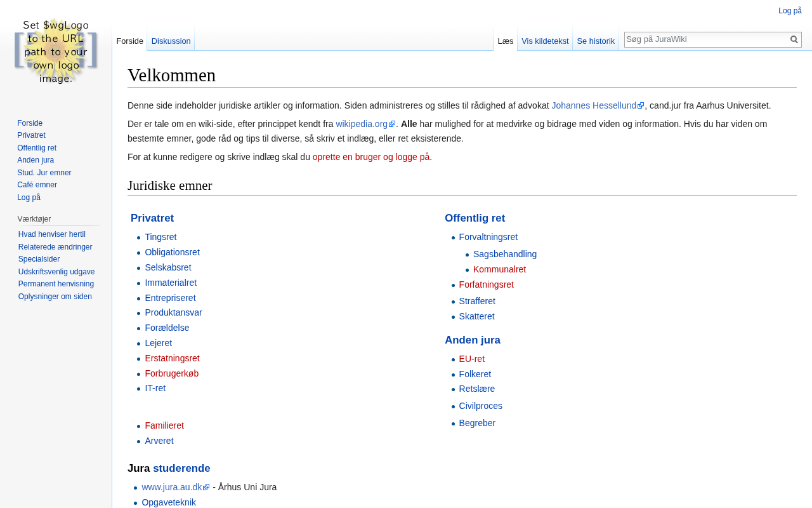Open Café emner in the sidebar
The height and width of the screenshot is (508, 812).
[37, 185]
